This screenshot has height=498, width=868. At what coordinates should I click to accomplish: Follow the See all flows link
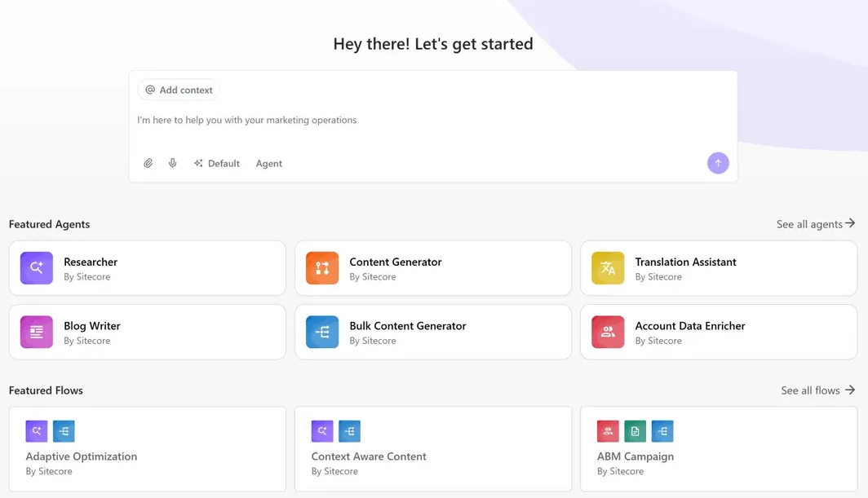click(x=817, y=390)
